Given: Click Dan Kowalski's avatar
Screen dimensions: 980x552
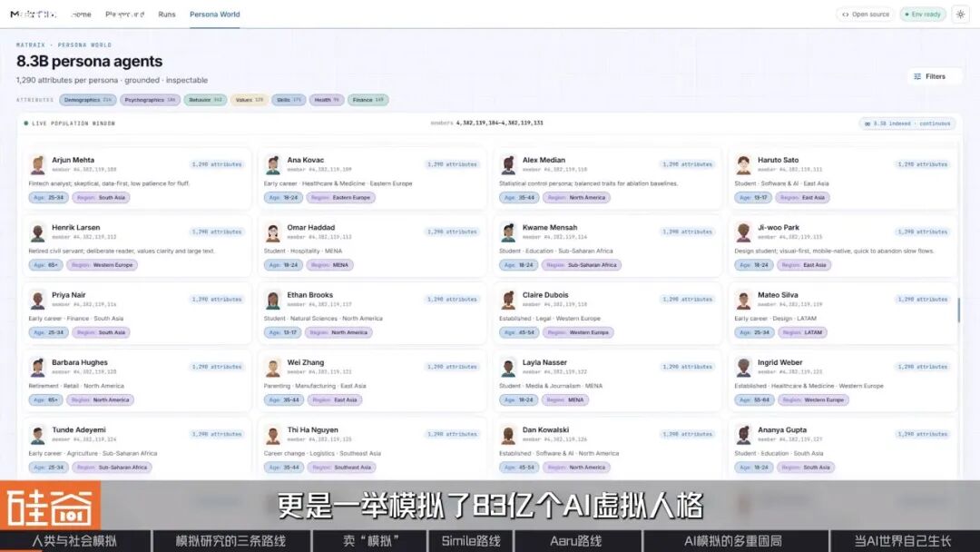Looking at the screenshot, I should (509, 435).
